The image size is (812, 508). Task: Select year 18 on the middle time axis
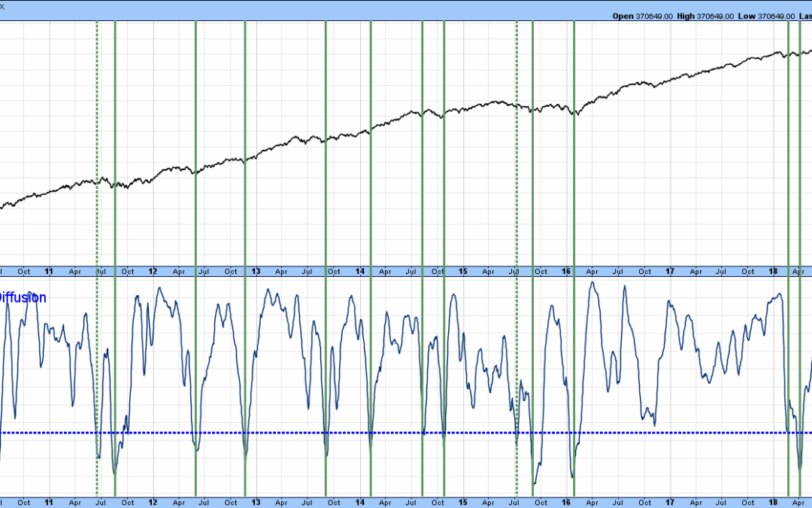pos(772,271)
